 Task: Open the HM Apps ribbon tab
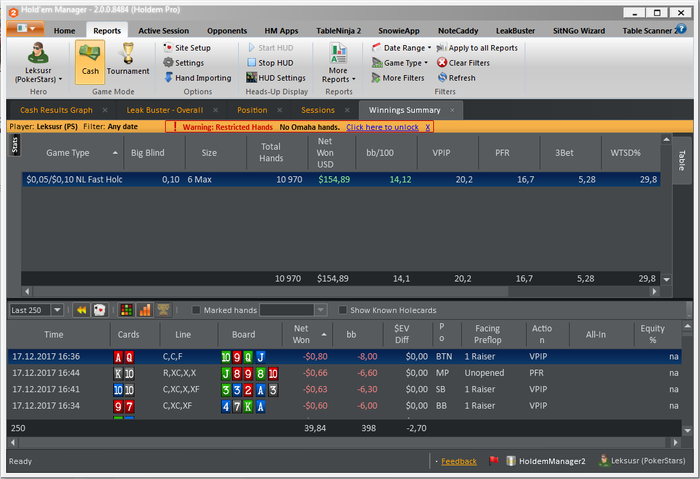coord(281,30)
